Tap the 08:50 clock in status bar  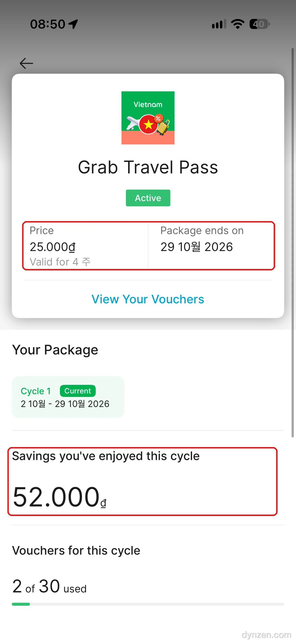[x=48, y=24]
